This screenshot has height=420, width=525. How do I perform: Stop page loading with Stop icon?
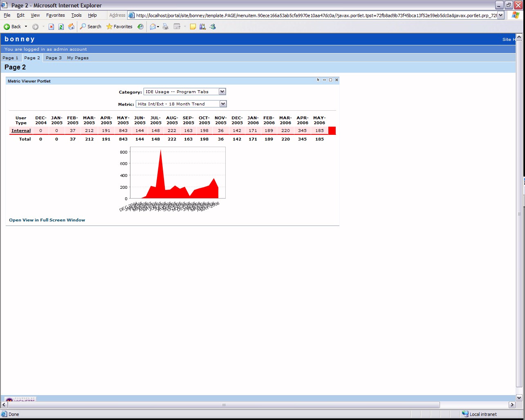click(51, 27)
